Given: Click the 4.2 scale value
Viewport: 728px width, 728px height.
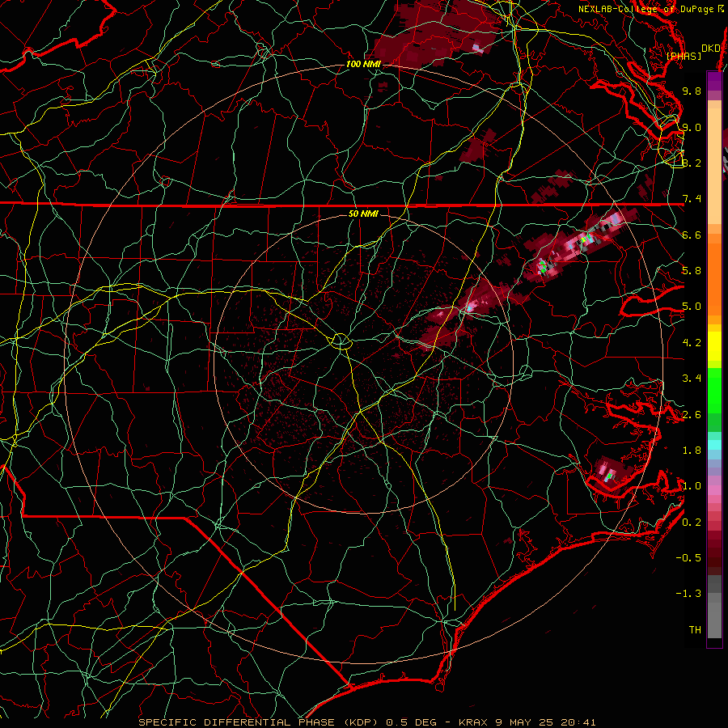Looking at the screenshot, I should [692, 343].
